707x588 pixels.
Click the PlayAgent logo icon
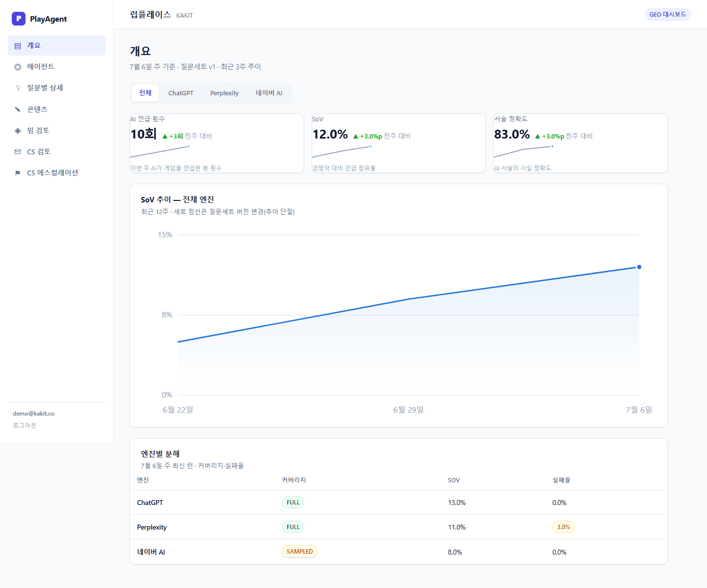tap(19, 19)
